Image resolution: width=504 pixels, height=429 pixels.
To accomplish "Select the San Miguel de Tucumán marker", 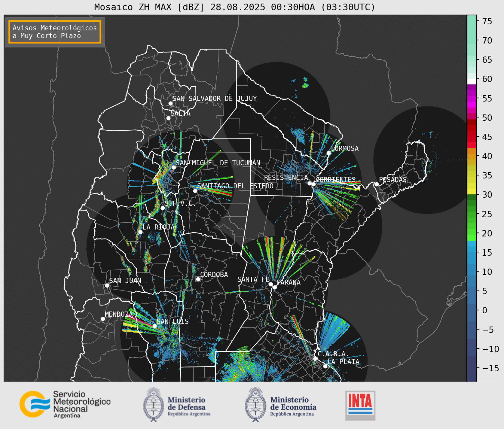I will [173, 167].
